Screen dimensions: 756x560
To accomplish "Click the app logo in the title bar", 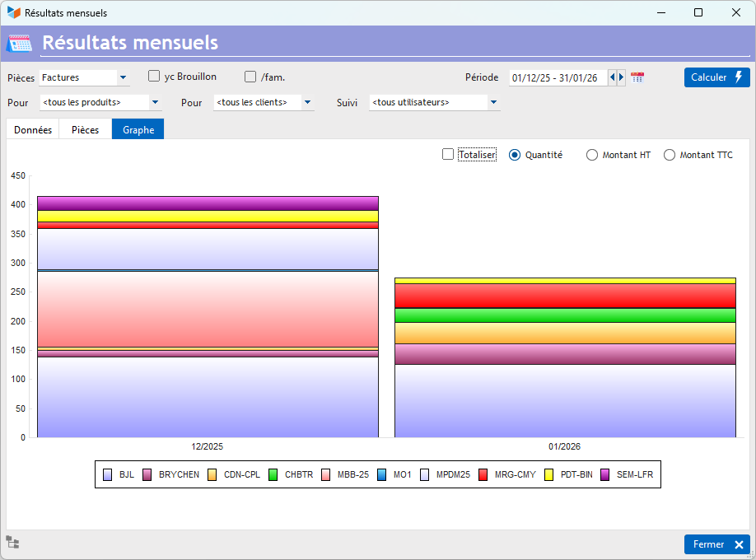I will coord(13,13).
